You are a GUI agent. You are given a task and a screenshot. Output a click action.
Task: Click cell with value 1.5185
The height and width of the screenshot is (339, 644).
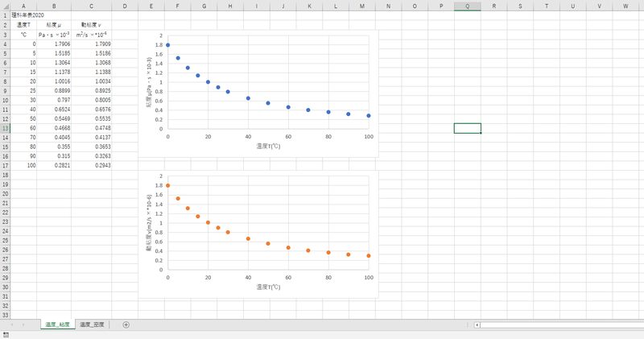click(54, 53)
